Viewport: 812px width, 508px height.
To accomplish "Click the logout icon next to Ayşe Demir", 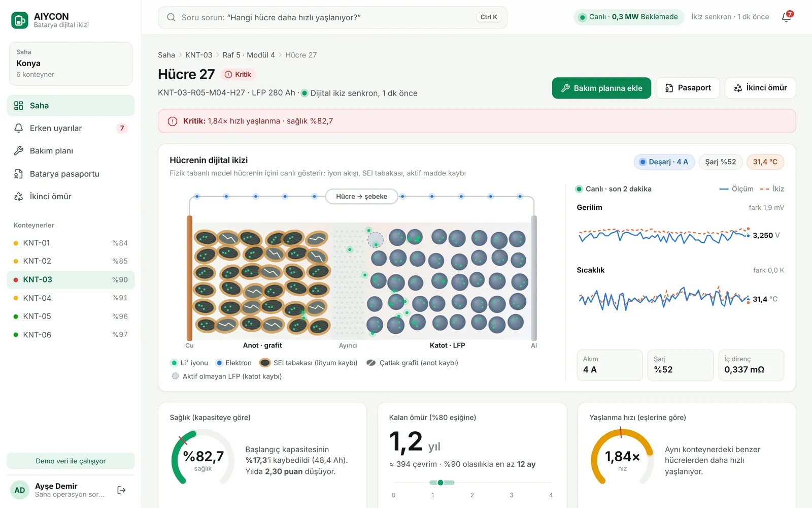I will tap(121, 490).
